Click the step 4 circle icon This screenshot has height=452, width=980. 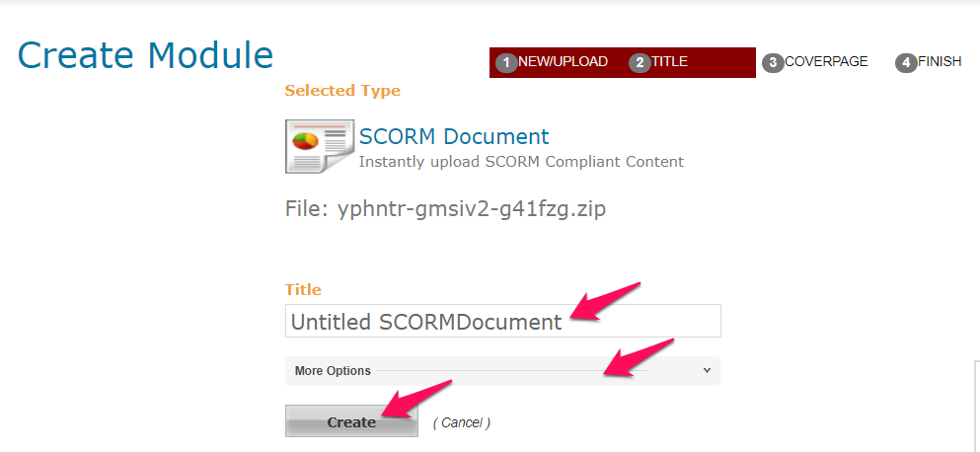906,63
